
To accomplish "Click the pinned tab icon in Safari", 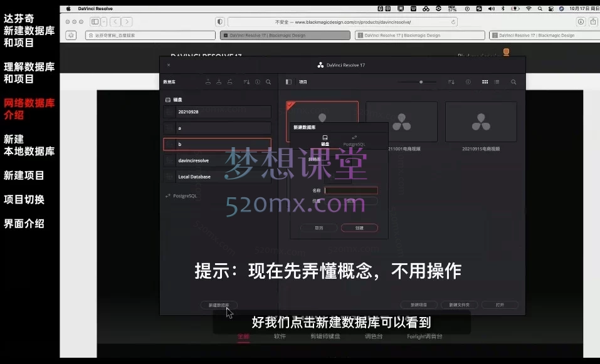I will pos(71,35).
